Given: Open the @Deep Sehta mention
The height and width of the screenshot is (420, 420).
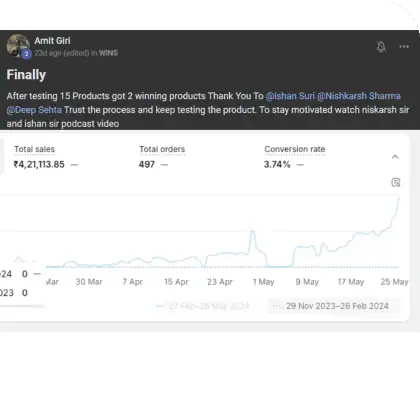Looking at the screenshot, I should (x=34, y=110).
